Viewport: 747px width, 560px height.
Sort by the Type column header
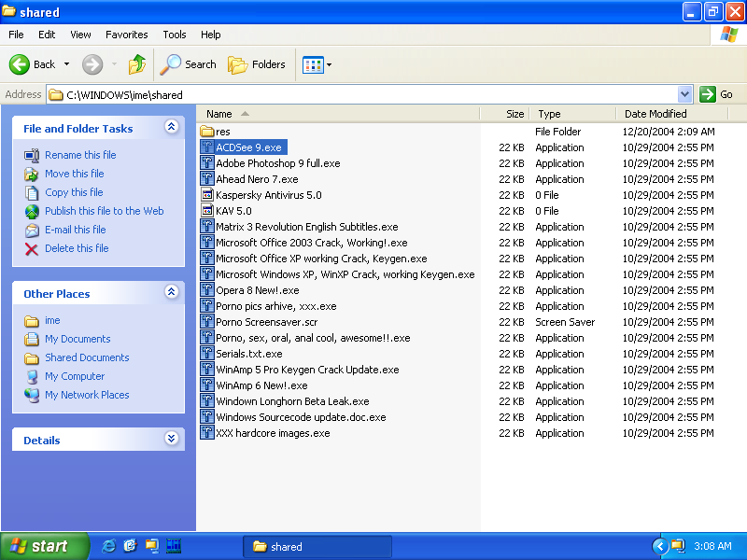point(572,114)
